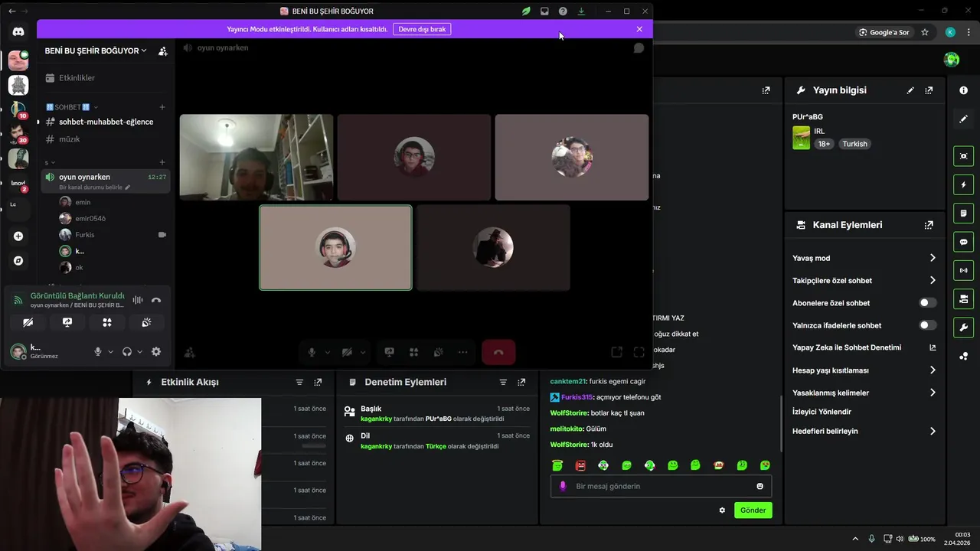Screen dimensions: 980x551
Task: Collapse the SOHBET channel category
Action: click(x=71, y=107)
